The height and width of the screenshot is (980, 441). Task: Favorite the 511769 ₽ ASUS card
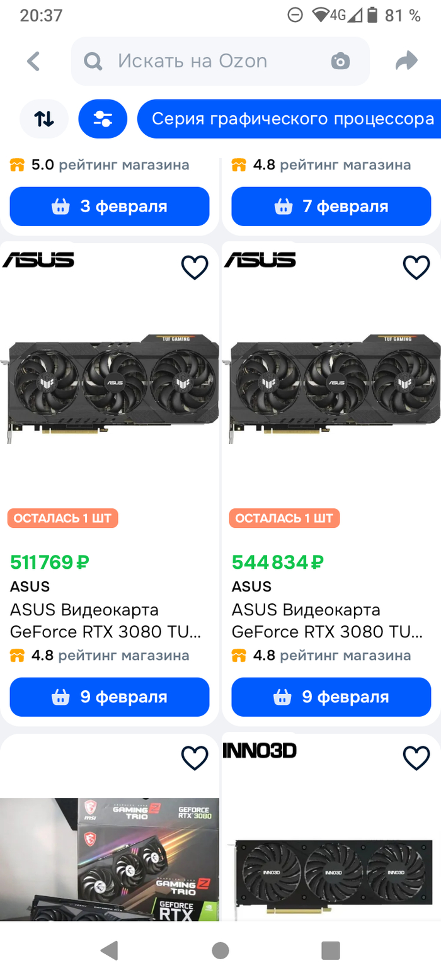(195, 268)
